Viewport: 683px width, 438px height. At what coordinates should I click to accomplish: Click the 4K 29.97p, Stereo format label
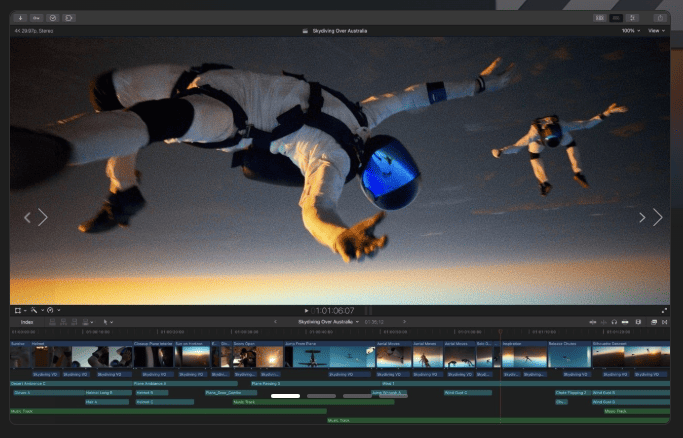click(34, 31)
